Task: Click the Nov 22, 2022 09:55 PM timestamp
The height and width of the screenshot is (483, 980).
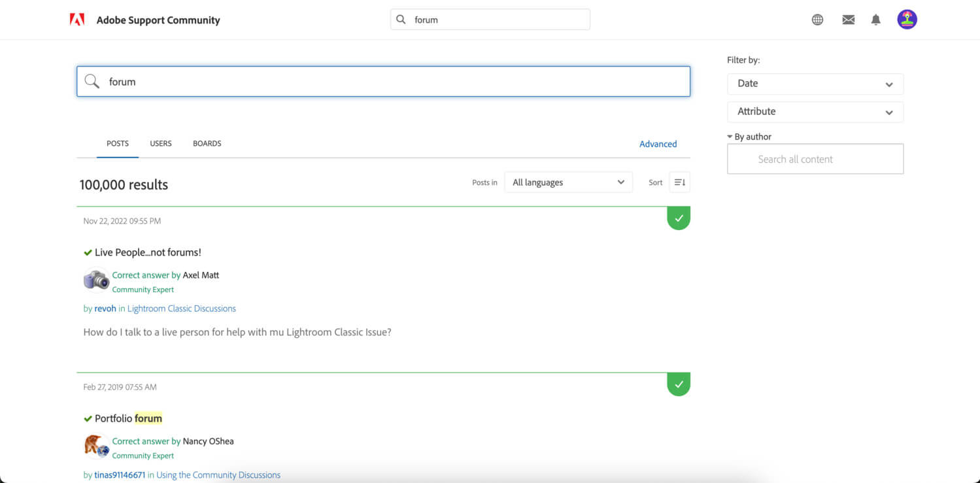Action: click(122, 221)
